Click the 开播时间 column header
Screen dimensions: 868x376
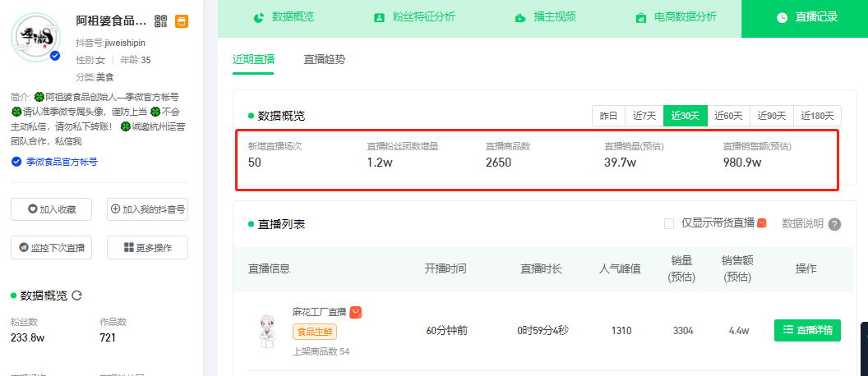point(446,268)
